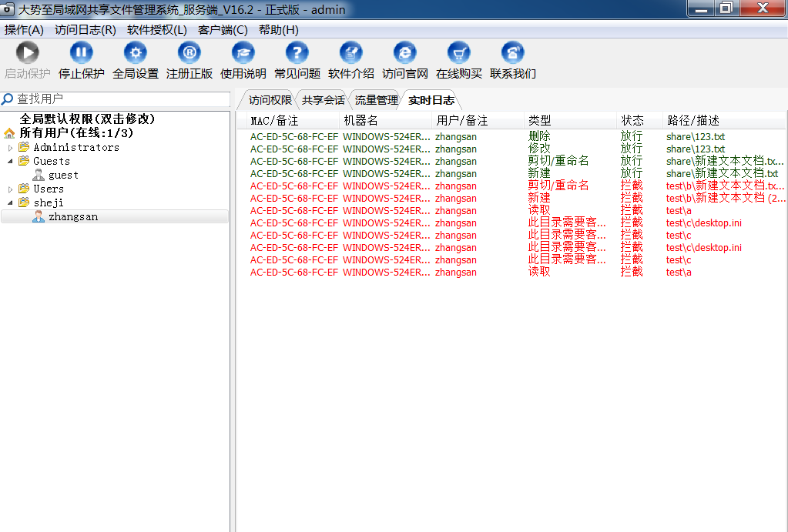Image resolution: width=788 pixels, height=532 pixels.
Task: Click the 注册正版 registration icon
Action: point(189,53)
